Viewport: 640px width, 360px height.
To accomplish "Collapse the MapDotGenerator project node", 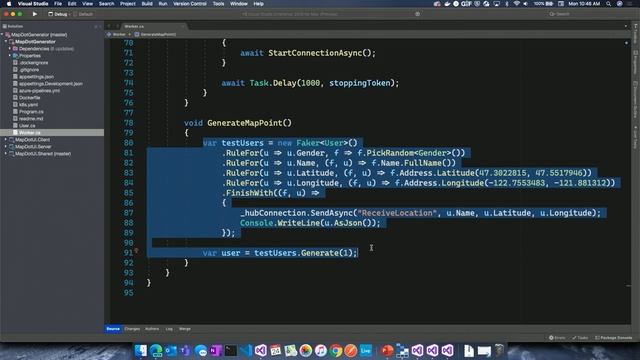I will tap(6, 42).
